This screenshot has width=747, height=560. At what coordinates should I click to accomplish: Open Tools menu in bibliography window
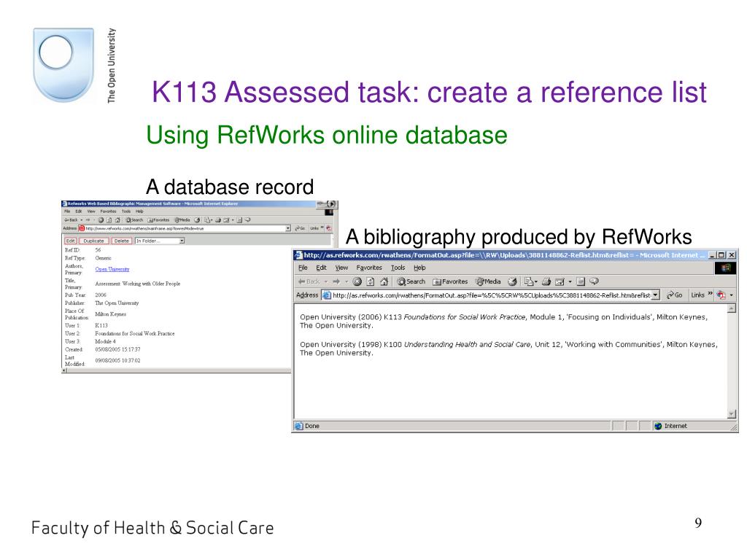click(398, 268)
